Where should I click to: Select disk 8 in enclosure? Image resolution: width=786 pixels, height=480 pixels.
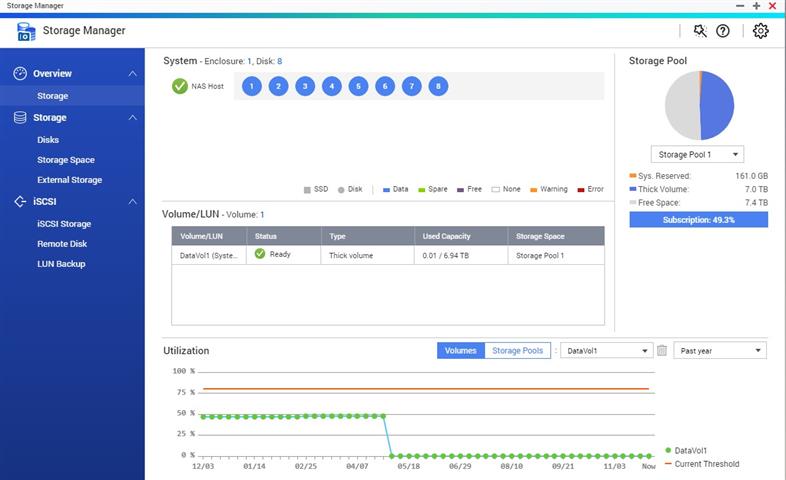tap(438, 86)
